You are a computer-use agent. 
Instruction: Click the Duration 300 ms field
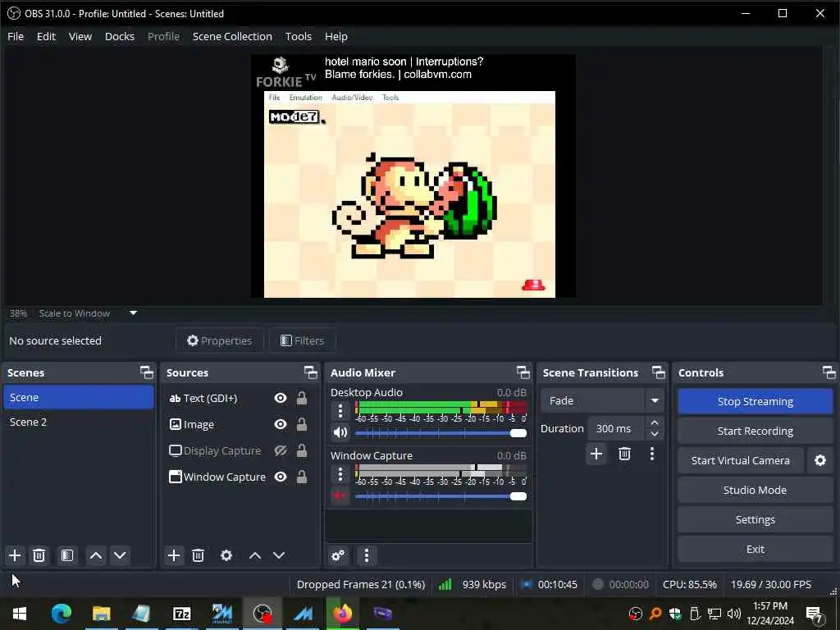tap(617, 428)
